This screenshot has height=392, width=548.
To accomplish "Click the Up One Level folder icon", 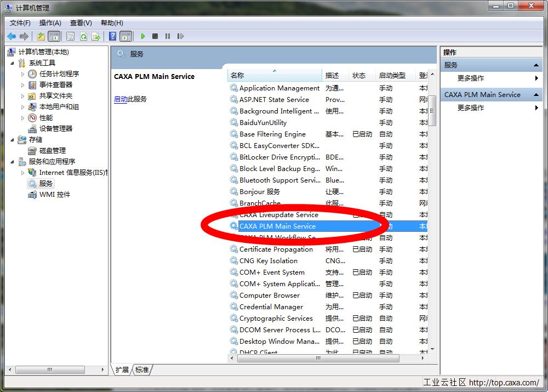I will (41, 36).
